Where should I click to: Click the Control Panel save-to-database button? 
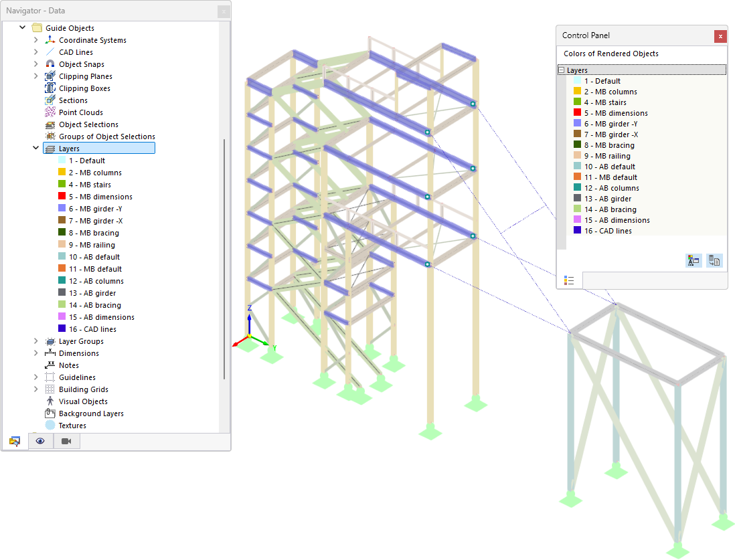[x=714, y=260]
